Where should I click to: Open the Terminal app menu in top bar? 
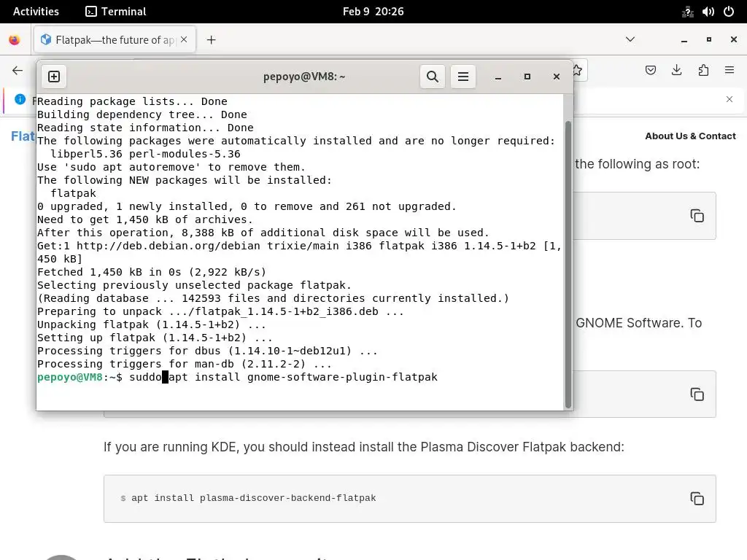[x=116, y=12]
